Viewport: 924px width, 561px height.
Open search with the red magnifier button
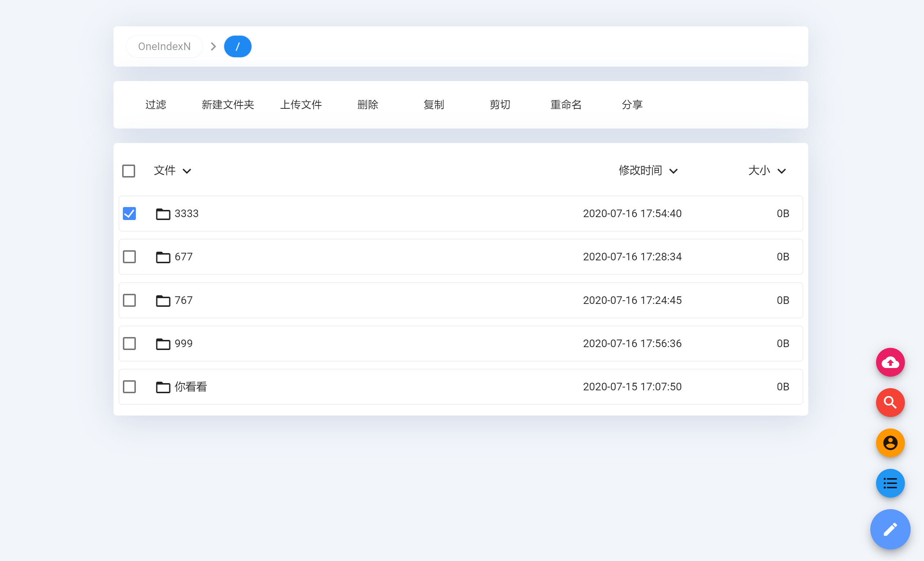coord(890,403)
